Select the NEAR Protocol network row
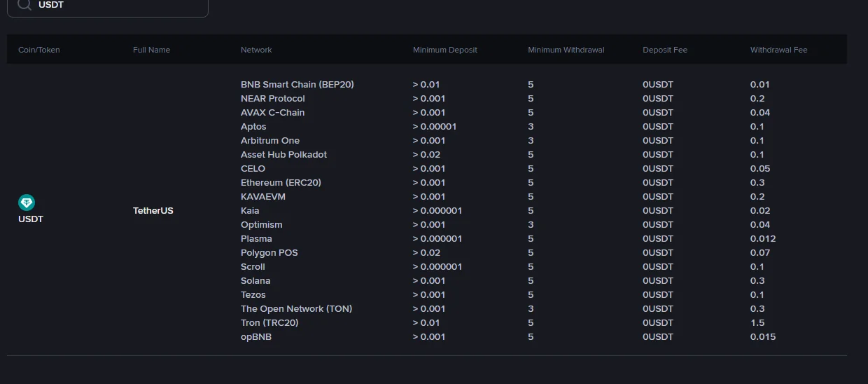The width and height of the screenshot is (868, 384). click(x=273, y=98)
